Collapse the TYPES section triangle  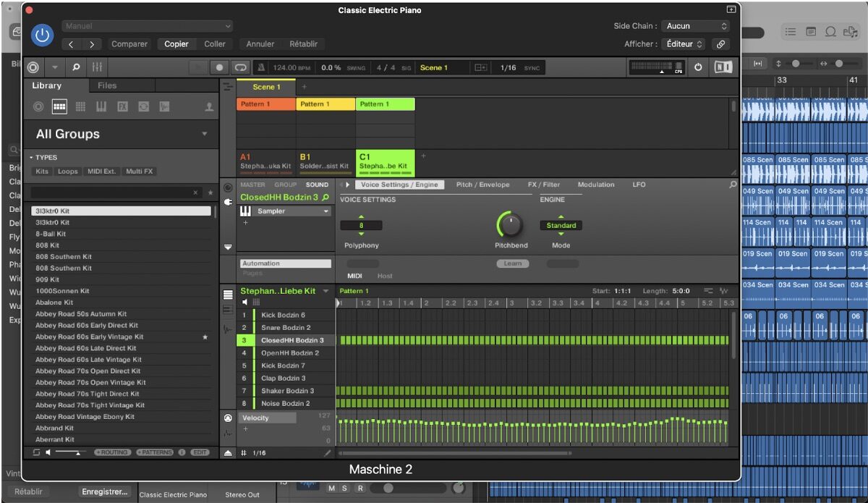[x=32, y=157]
